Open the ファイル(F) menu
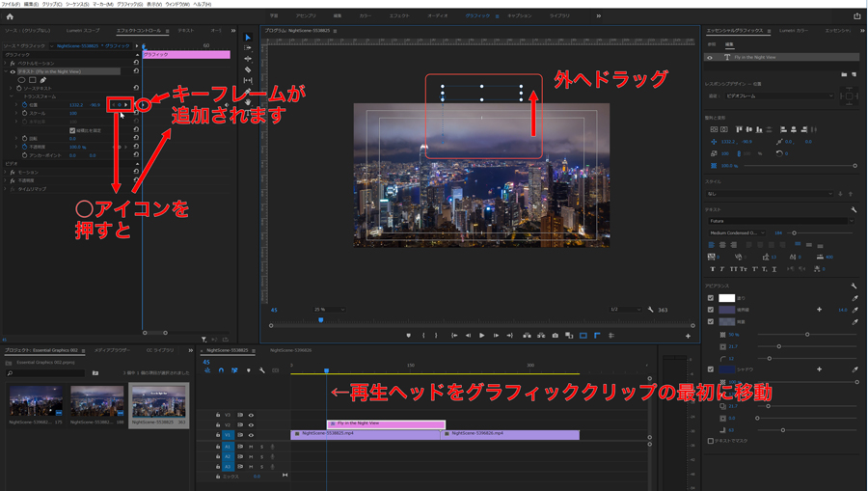This screenshot has width=868, height=491. pyautogui.click(x=11, y=4)
